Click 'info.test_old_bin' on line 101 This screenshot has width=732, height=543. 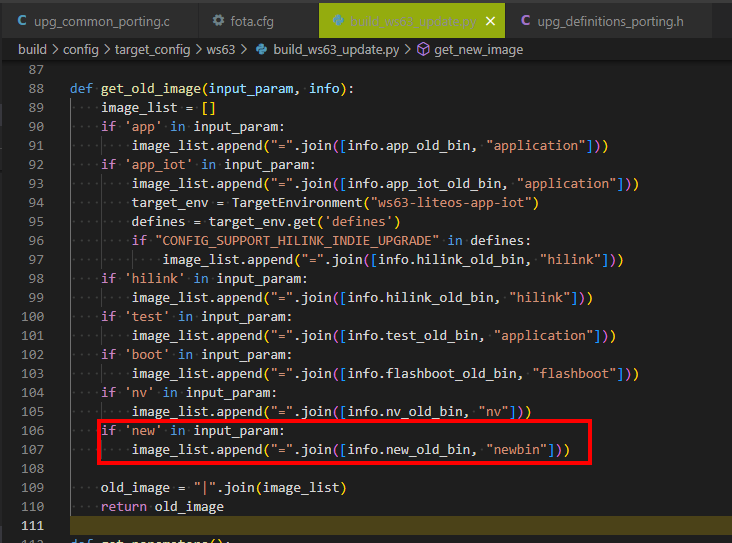412,336
